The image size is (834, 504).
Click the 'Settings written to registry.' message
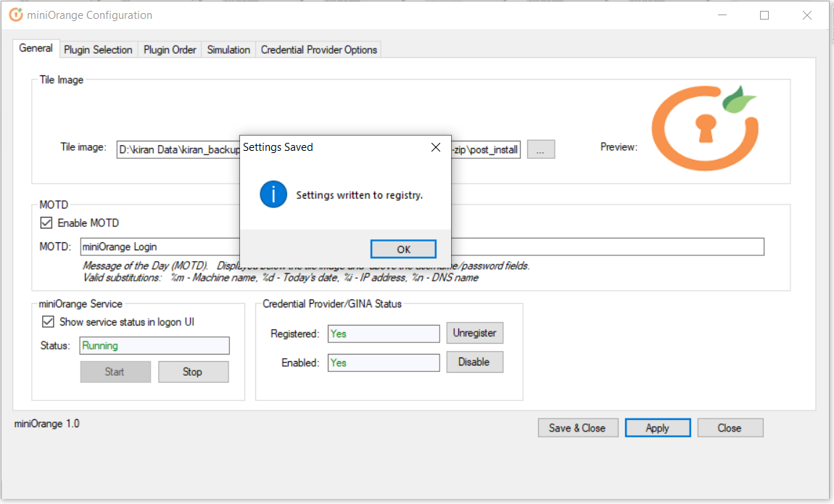coord(360,195)
